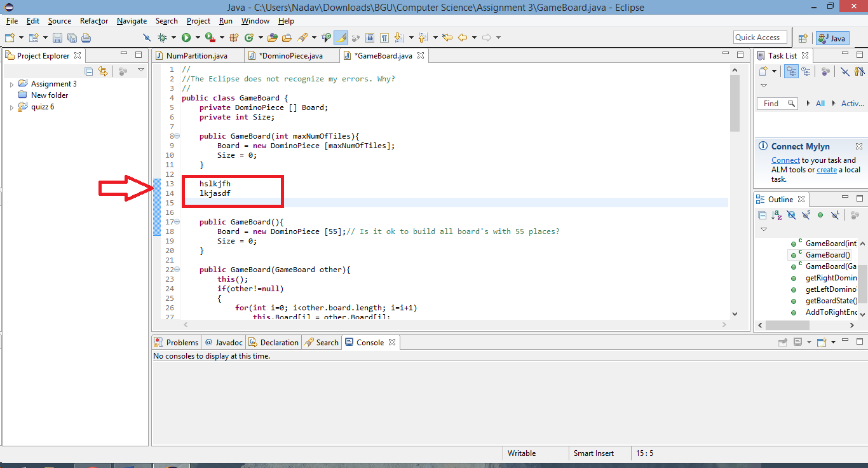Click Collapse All in Project Explorer
Viewport: 868px width, 468px height.
pos(89,71)
